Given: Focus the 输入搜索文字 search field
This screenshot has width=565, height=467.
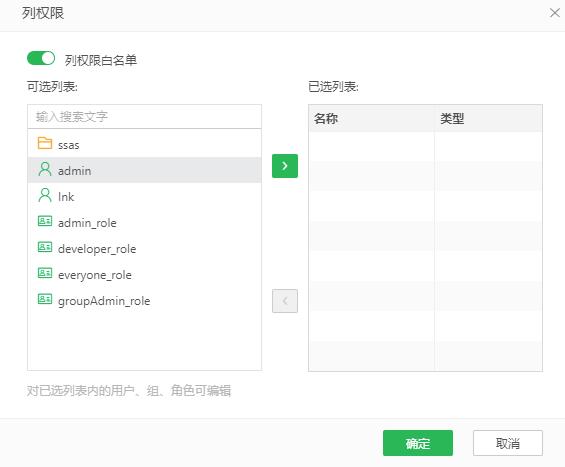Looking at the screenshot, I should coord(144,116).
